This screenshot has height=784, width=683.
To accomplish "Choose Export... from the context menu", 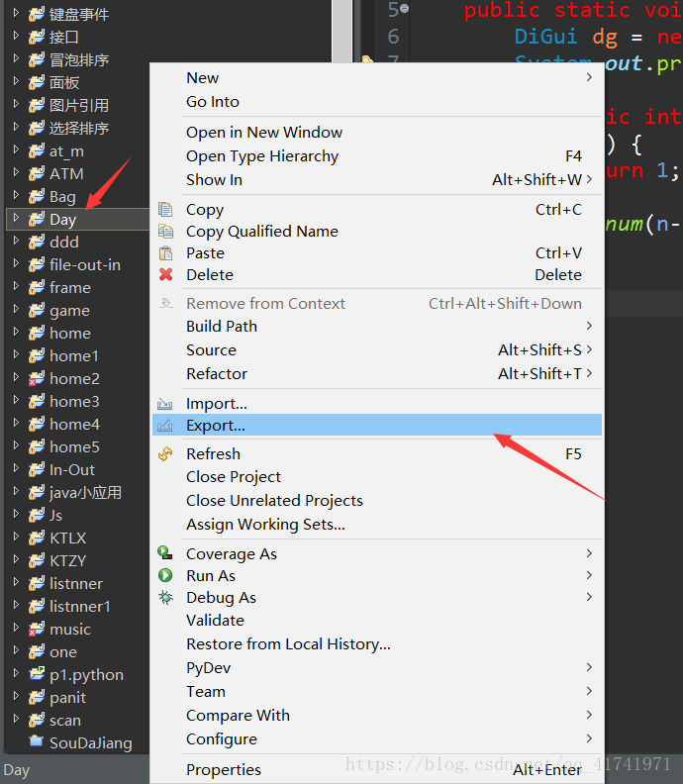I will tap(377, 426).
